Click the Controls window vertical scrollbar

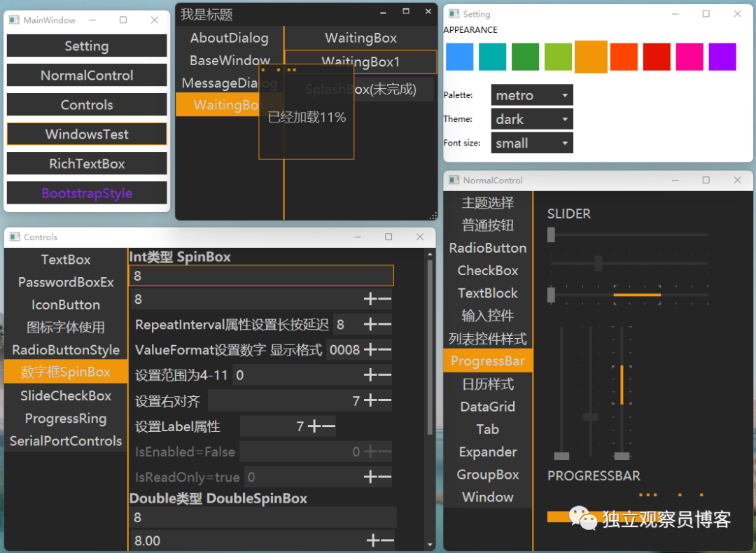(x=430, y=347)
